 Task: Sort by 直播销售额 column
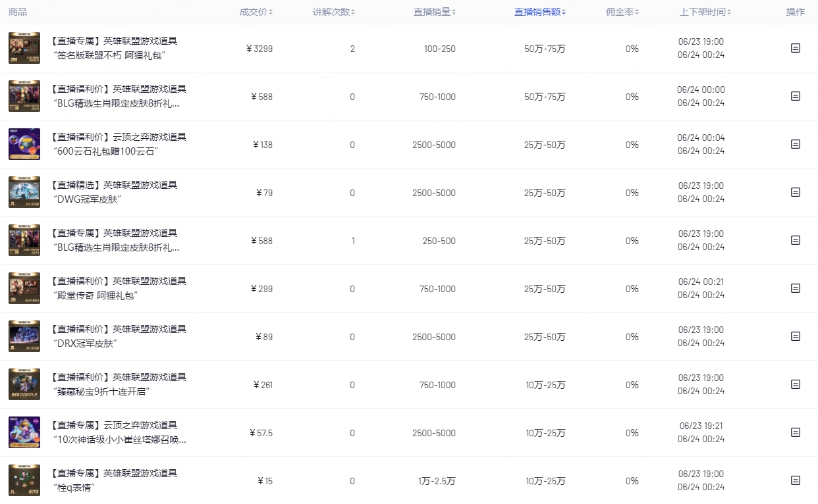pos(540,12)
